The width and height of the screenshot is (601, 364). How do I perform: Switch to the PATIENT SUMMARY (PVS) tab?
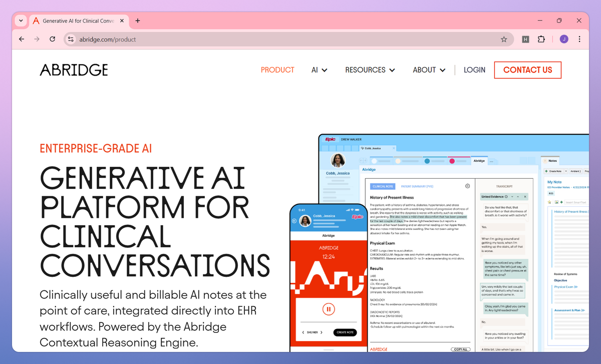pos(417,186)
